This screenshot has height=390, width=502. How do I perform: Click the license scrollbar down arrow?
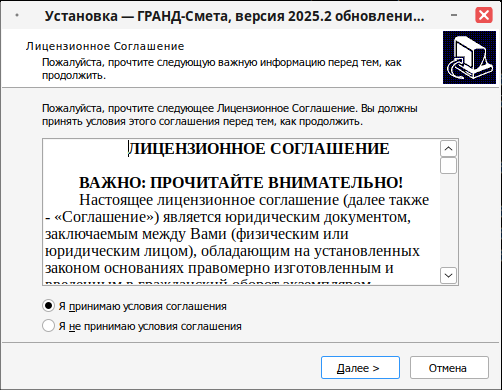pyautogui.click(x=448, y=275)
